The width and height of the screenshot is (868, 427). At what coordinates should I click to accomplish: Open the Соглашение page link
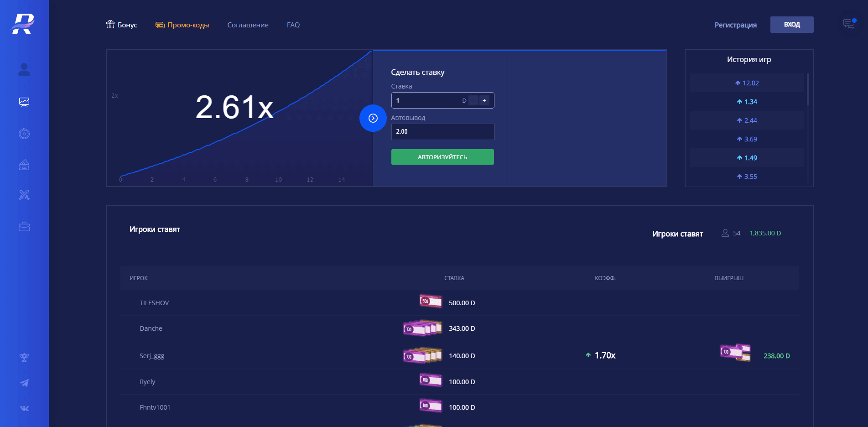point(248,25)
